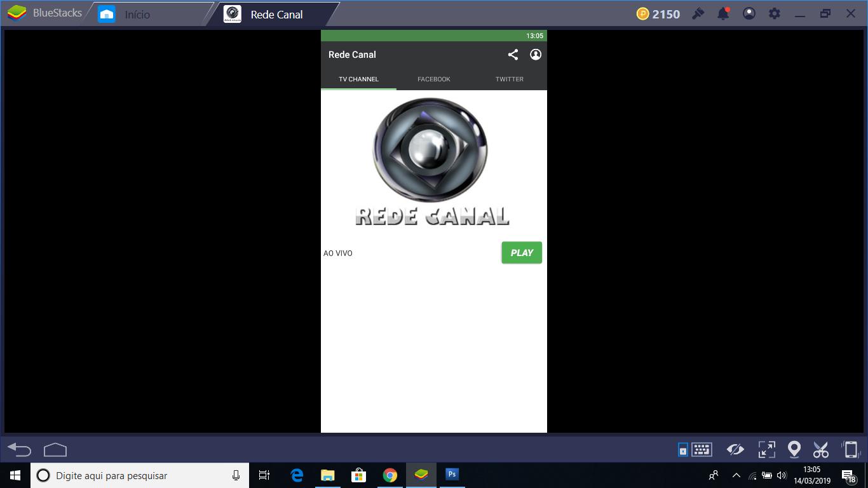Click the battery tray icon
The image size is (868, 488).
pyautogui.click(x=767, y=475)
